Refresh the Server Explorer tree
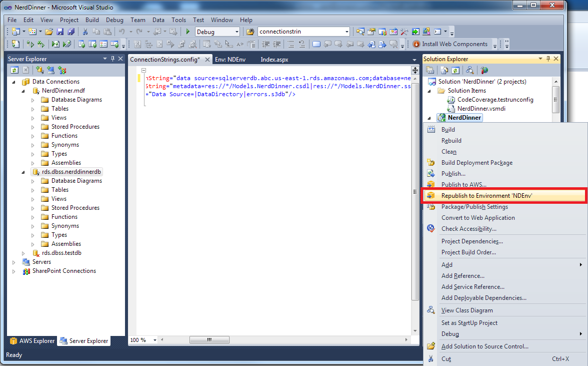The height and width of the screenshot is (366, 588). pos(14,70)
